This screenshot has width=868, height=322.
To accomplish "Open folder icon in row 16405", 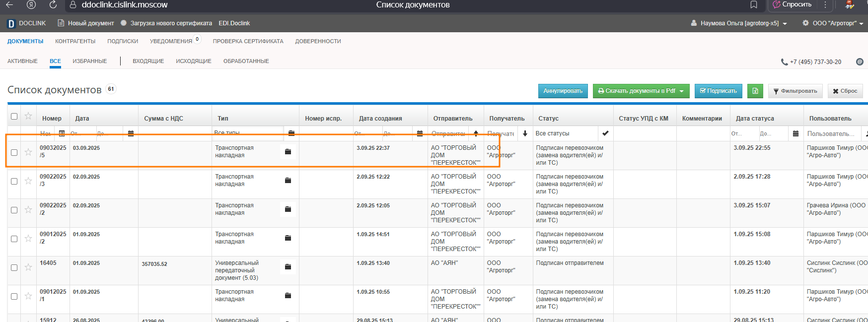I will pyautogui.click(x=288, y=267).
